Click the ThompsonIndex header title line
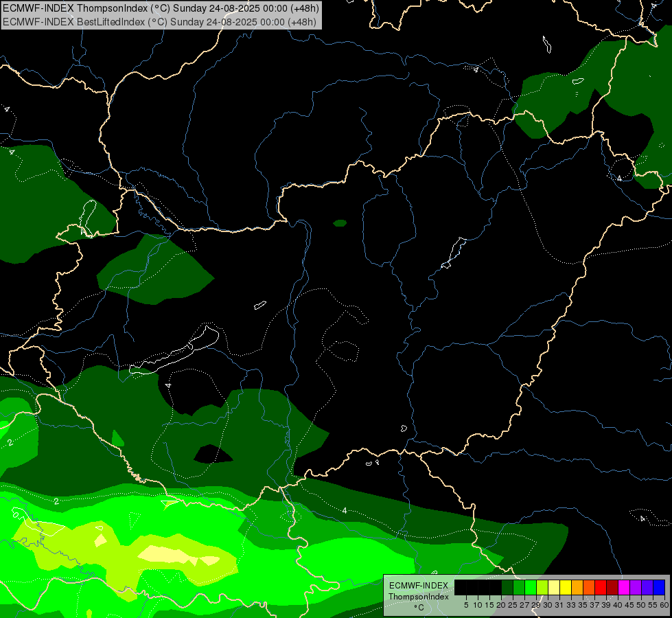This screenshot has width=672, height=618. (161, 8)
